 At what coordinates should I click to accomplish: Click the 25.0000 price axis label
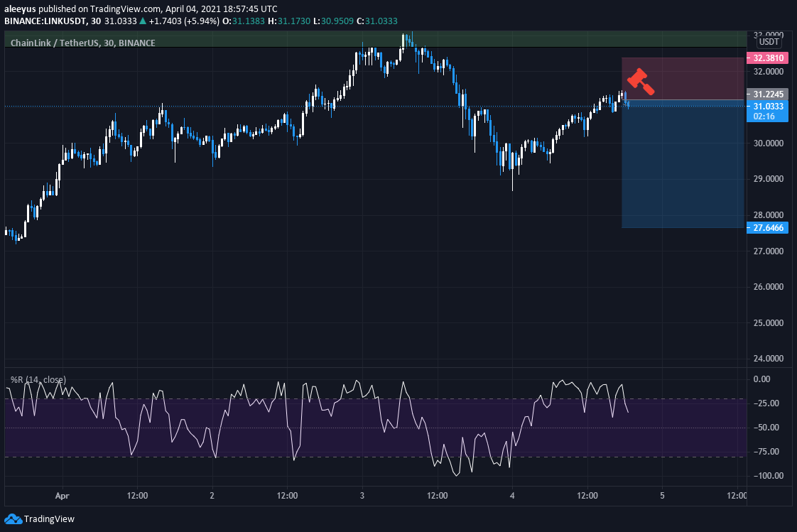768,322
